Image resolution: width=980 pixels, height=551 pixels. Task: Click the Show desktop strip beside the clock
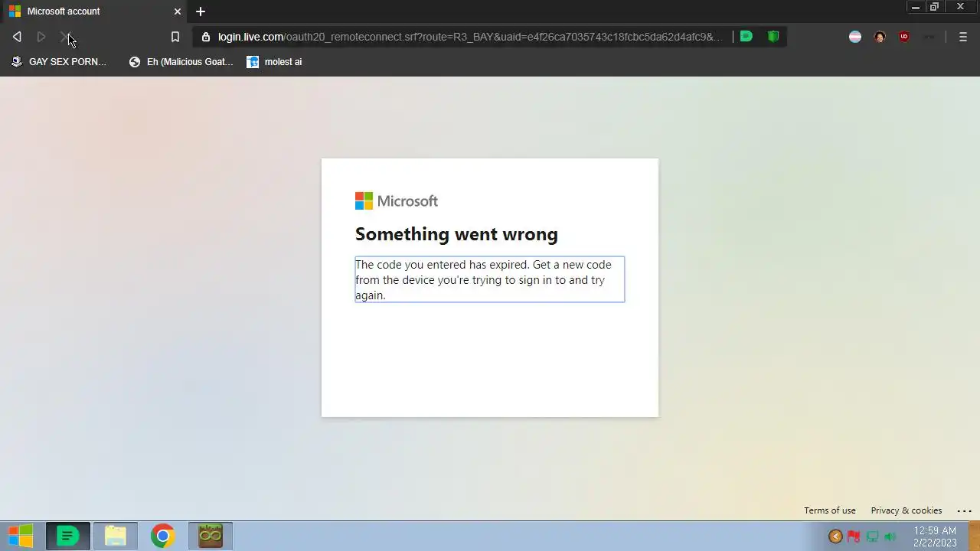[x=975, y=536]
